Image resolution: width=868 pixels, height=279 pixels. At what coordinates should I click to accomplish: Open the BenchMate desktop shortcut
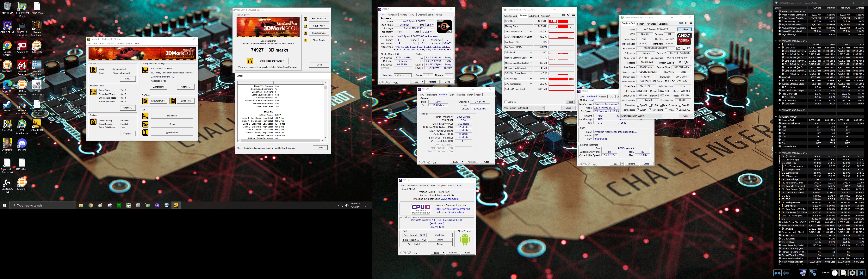[x=7, y=125]
